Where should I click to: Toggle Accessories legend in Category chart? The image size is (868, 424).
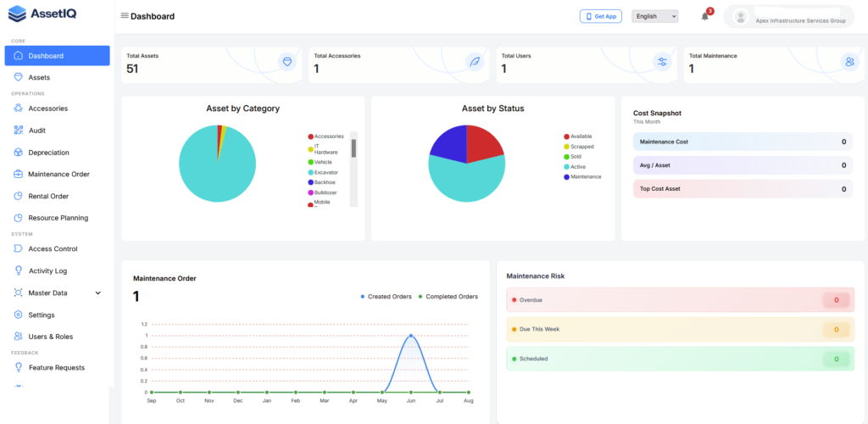click(326, 137)
